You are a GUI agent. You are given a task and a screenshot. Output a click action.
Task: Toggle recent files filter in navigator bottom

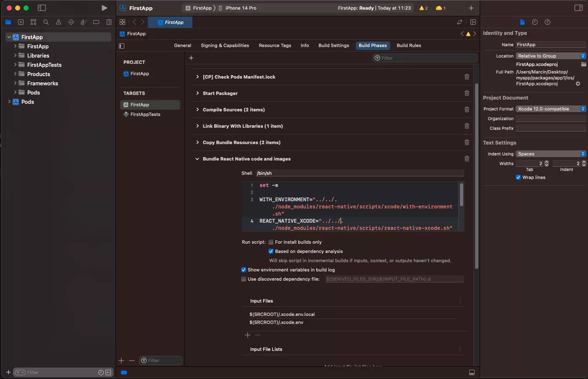[x=101, y=373]
